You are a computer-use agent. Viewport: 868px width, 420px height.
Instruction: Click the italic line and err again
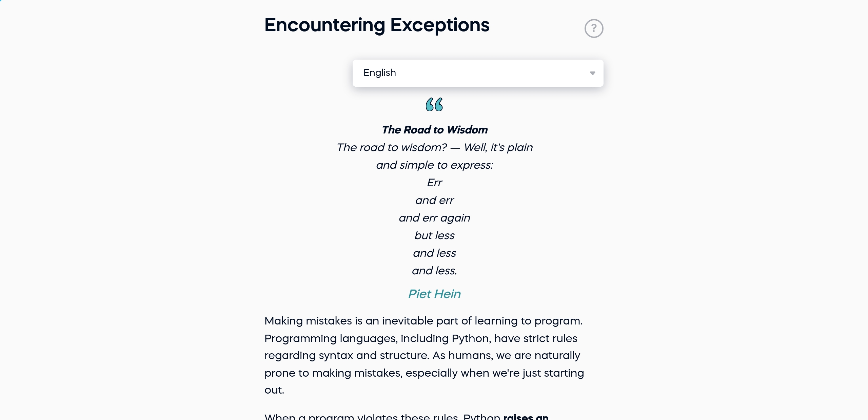(x=434, y=217)
